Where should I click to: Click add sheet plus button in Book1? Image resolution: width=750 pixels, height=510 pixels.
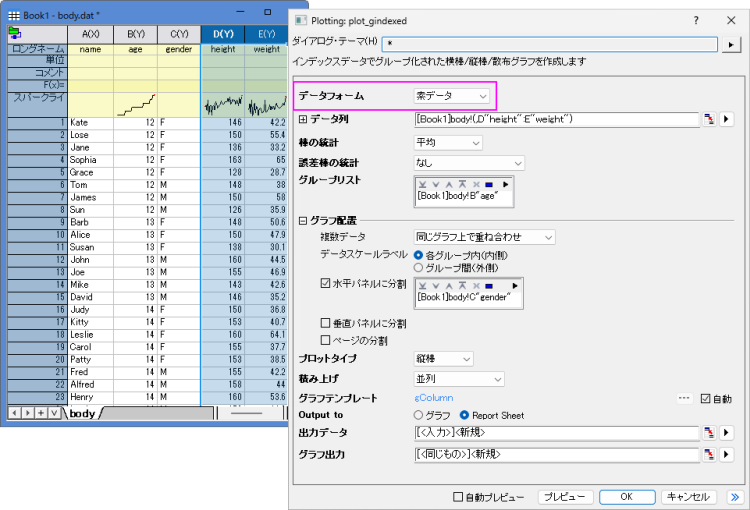[41, 412]
